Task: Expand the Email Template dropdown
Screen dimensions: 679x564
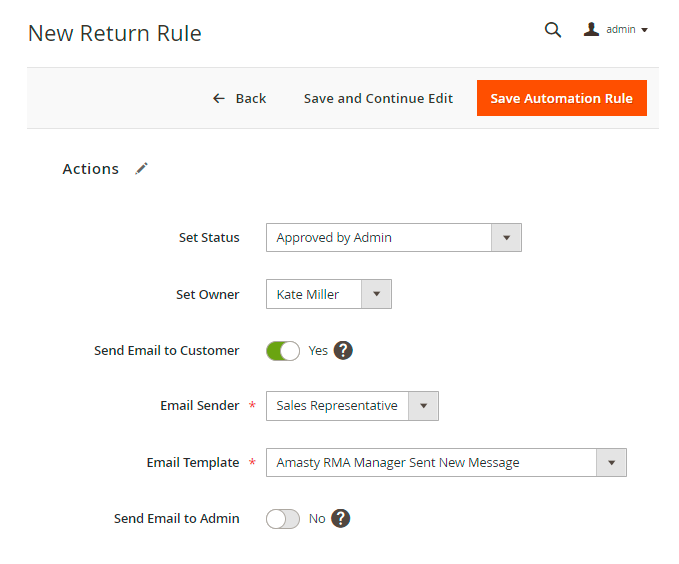Action: [x=446, y=463]
